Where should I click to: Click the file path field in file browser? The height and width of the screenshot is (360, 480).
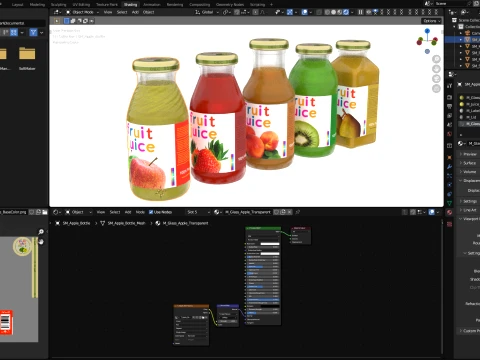pyautogui.click(x=22, y=23)
